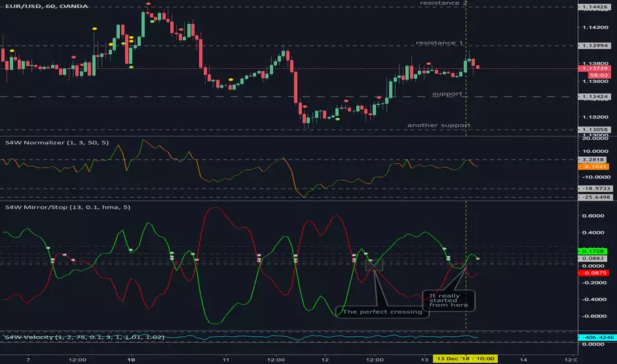
Task: Click the 1.14426 price label
Action: [x=594, y=7]
